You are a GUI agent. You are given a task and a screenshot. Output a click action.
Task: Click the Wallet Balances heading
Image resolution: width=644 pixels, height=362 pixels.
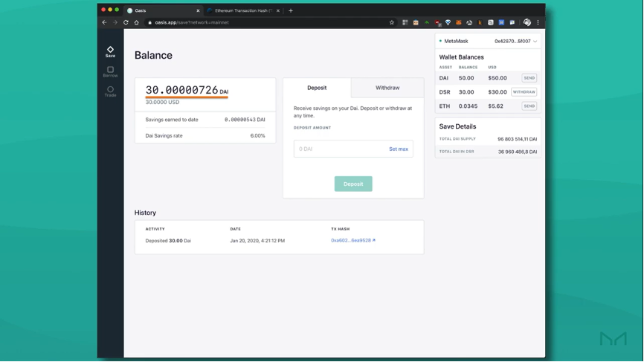[461, 57]
